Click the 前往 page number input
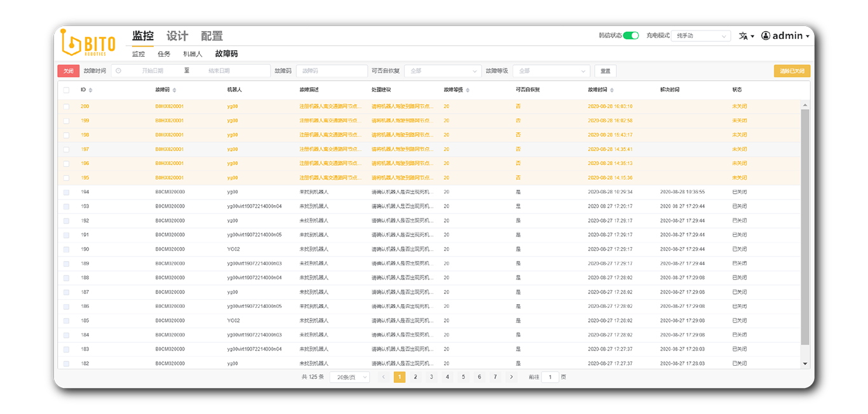The width and height of the screenshot is (868, 414). [550, 377]
